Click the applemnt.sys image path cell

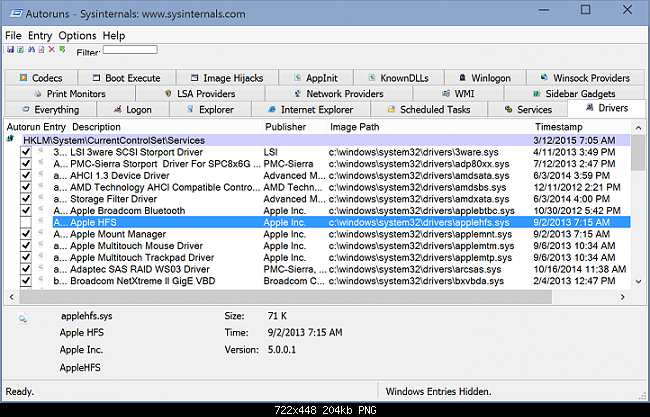(420, 234)
